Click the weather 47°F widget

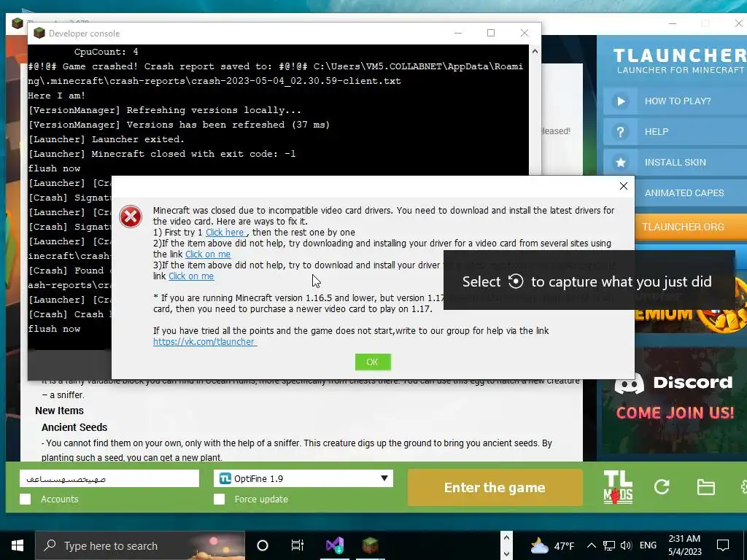tap(553, 545)
